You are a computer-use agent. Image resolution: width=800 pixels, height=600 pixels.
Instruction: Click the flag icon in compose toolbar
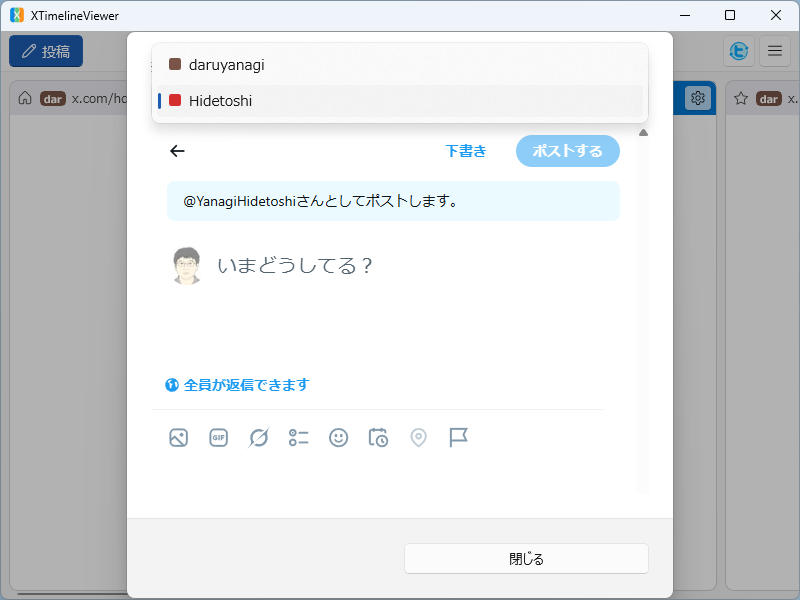[x=458, y=438]
